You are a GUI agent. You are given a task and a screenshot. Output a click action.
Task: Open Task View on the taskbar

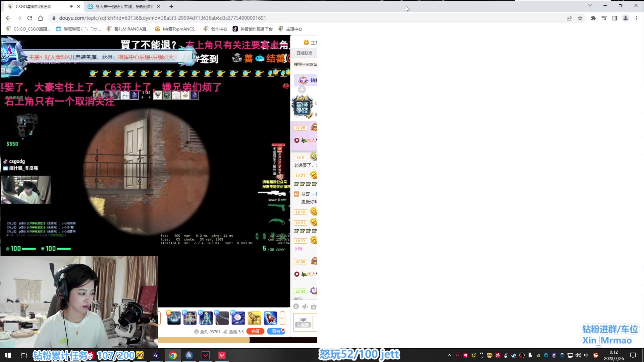pyautogui.click(x=24, y=355)
